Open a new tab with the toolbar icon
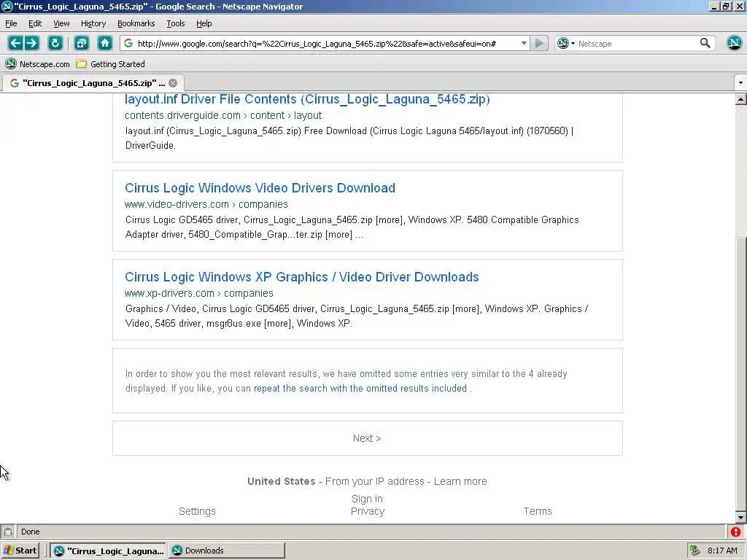 coord(82,43)
